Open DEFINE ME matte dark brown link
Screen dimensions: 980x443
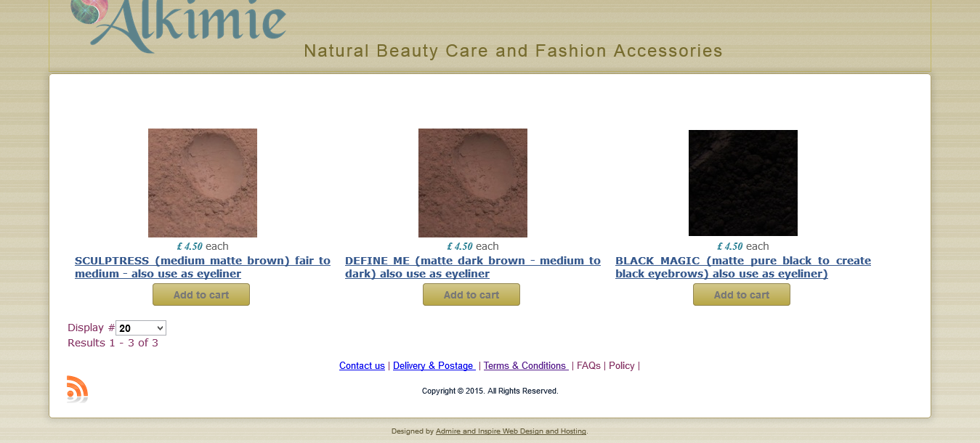coord(473,267)
